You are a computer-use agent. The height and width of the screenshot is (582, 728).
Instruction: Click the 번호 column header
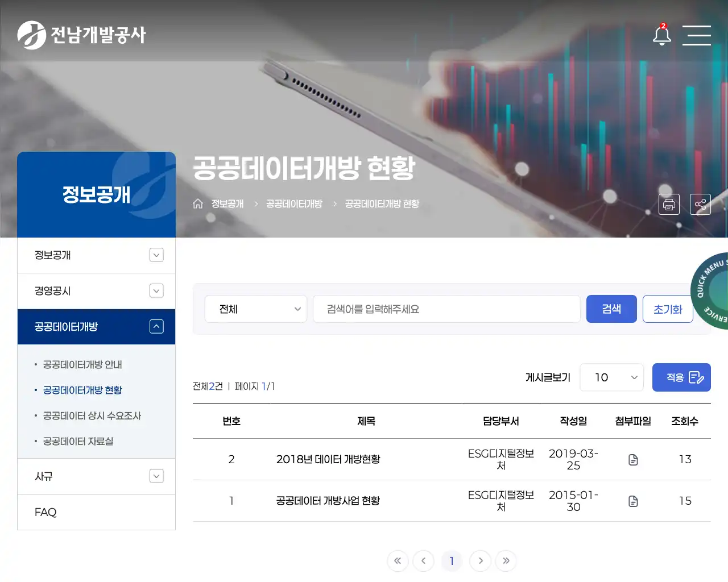point(231,421)
